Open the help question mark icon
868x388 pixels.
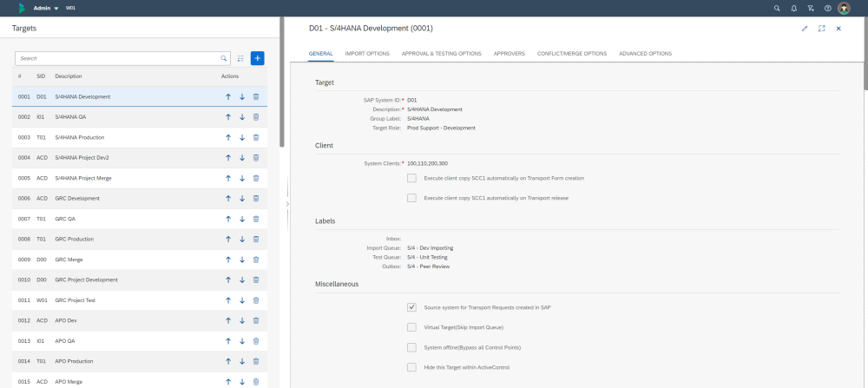(x=827, y=9)
